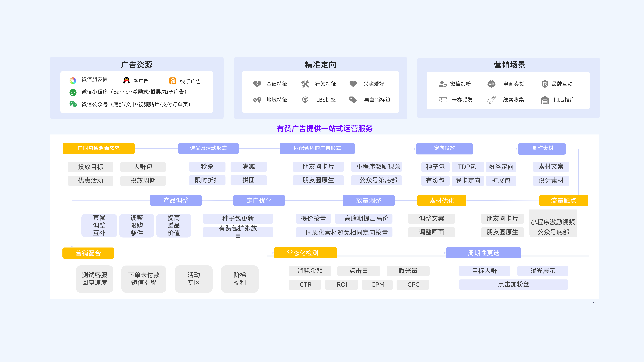Click the sale badge icon beside 电商卖货
The height and width of the screenshot is (362, 644).
pyautogui.click(x=491, y=84)
